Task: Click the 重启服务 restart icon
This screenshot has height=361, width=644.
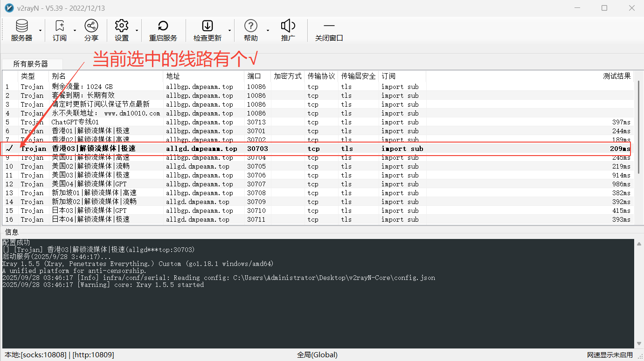Action: (x=163, y=26)
